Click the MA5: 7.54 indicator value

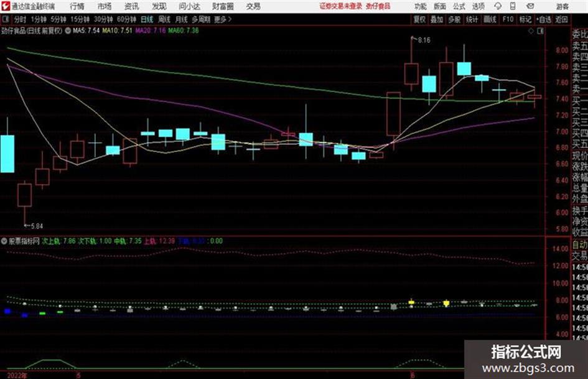click(86, 30)
